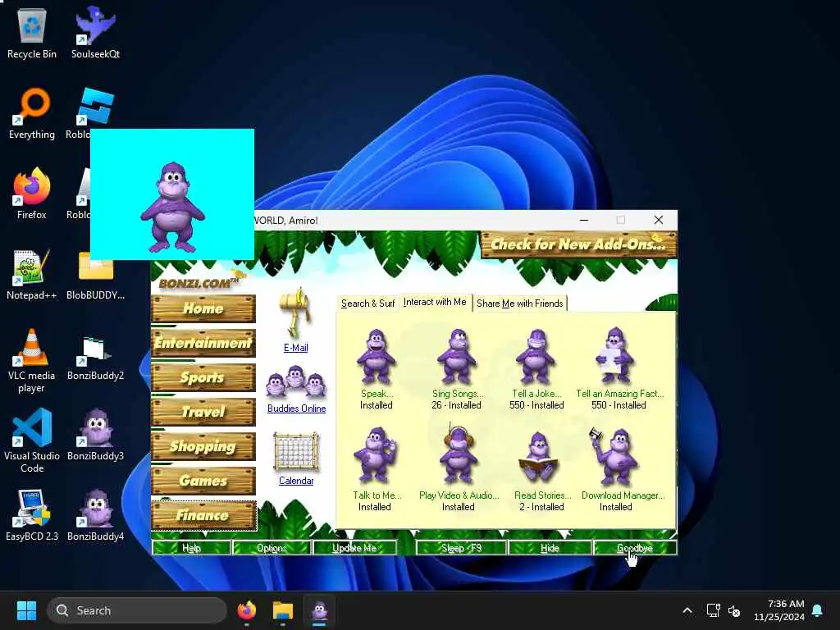Open the Entertainment wooden menu sign
This screenshot has width=840, height=630.
(x=203, y=343)
